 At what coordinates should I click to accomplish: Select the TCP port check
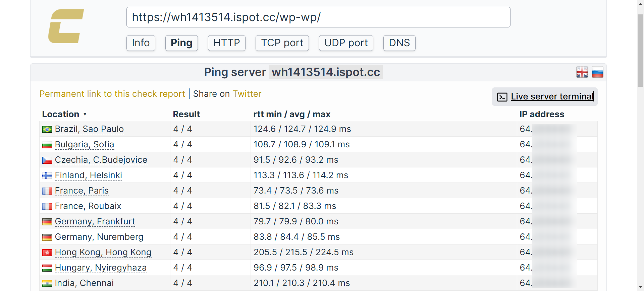pyautogui.click(x=282, y=43)
